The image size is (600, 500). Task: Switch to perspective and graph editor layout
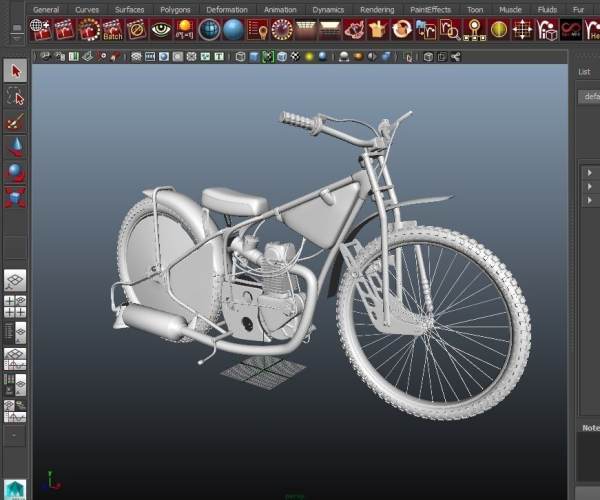pyautogui.click(x=15, y=359)
